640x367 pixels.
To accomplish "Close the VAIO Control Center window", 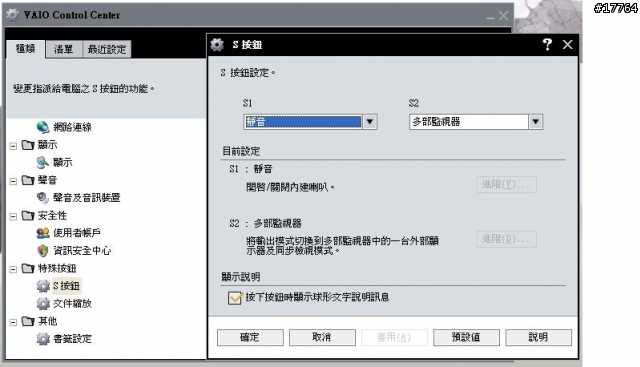I will tap(504, 16).
